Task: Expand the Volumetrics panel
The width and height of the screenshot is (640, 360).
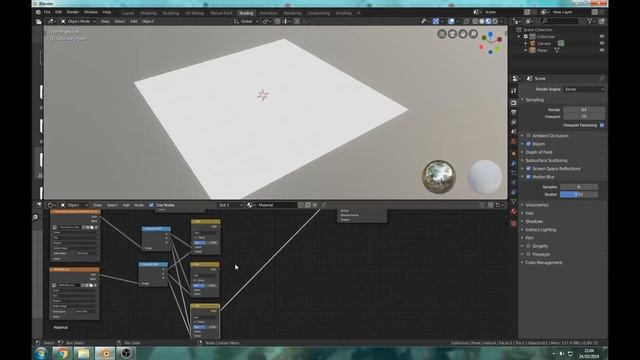Action: 537,205
